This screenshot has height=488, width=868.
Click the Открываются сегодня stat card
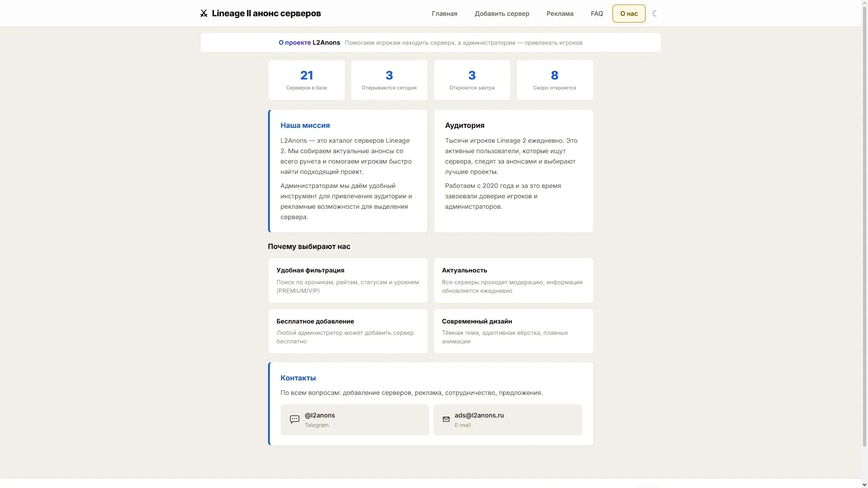pos(389,80)
